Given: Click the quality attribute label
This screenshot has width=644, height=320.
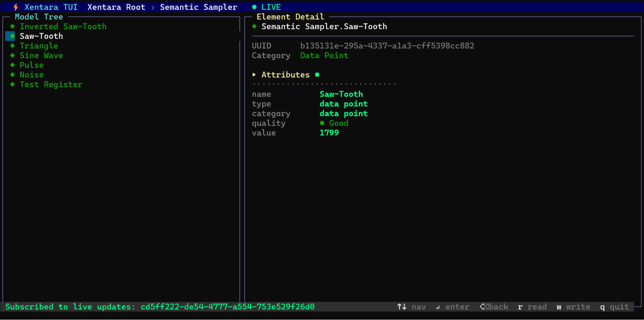Looking at the screenshot, I should [x=269, y=123].
